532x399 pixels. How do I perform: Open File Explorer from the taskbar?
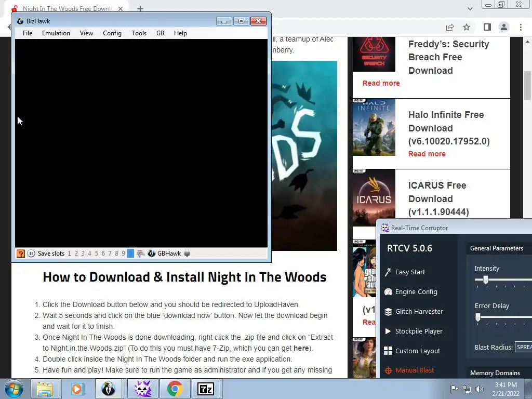point(45,389)
